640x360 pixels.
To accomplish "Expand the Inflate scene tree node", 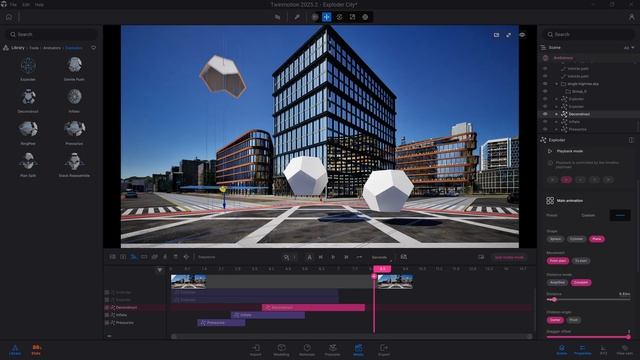I will [556, 122].
